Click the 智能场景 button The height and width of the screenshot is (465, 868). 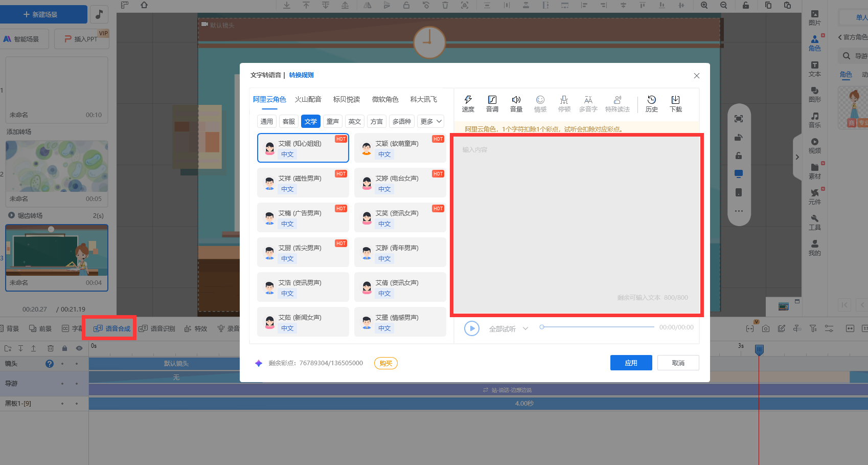click(24, 39)
